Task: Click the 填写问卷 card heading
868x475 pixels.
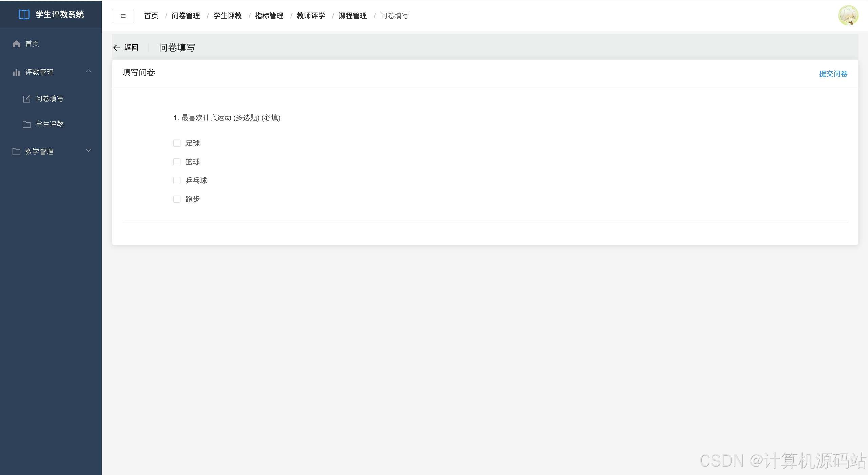Action: [139, 73]
